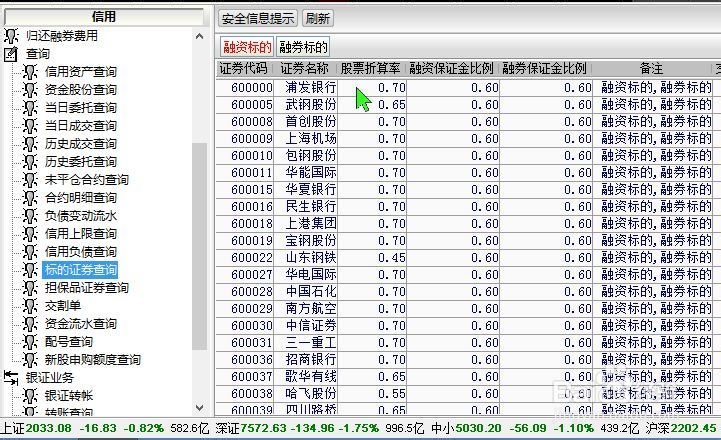Open 交割单 entry
This screenshot has height=440, width=721.
click(63, 305)
